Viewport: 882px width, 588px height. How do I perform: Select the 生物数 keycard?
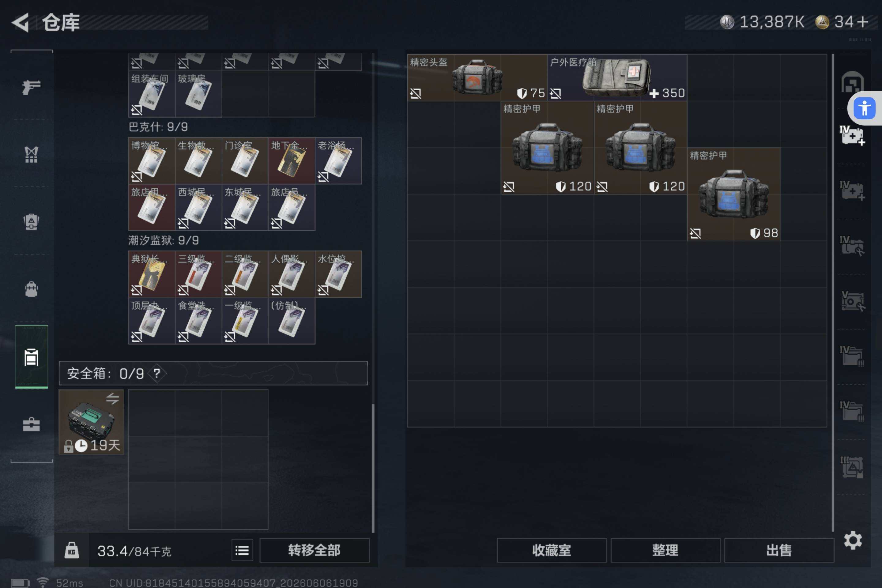click(x=198, y=161)
